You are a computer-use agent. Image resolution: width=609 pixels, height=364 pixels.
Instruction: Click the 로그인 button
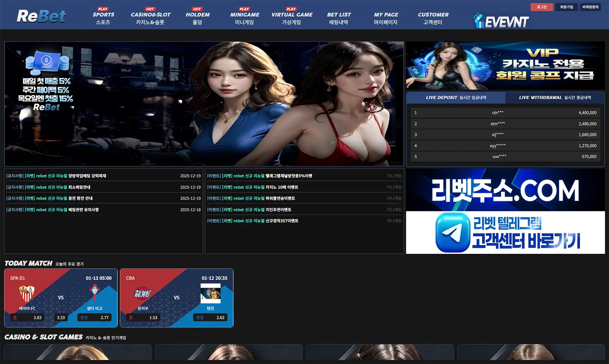(541, 7)
